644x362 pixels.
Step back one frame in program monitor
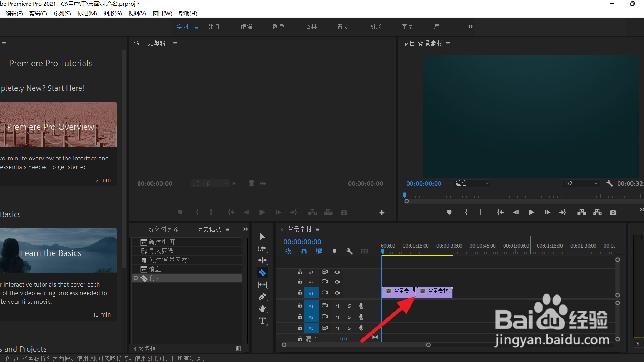click(516, 212)
